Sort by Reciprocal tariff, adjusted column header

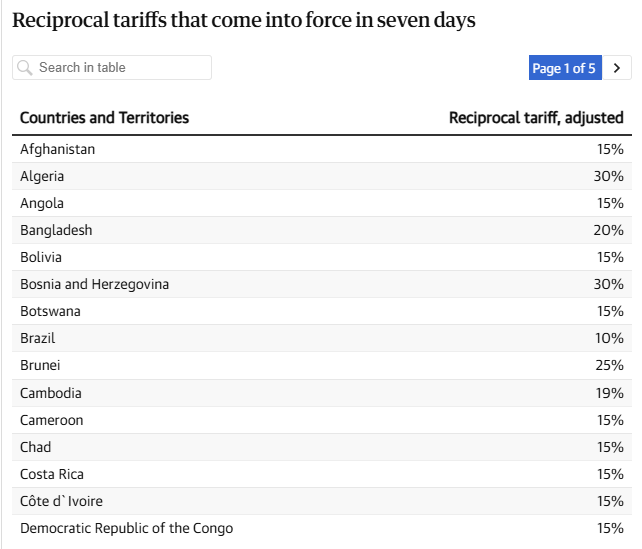536,118
